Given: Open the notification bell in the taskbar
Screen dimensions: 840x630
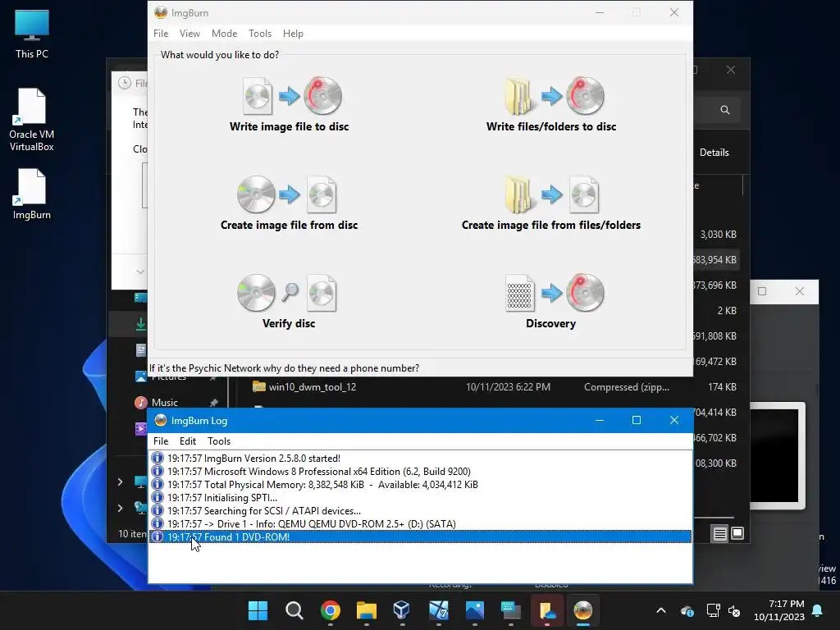Looking at the screenshot, I should point(818,610).
